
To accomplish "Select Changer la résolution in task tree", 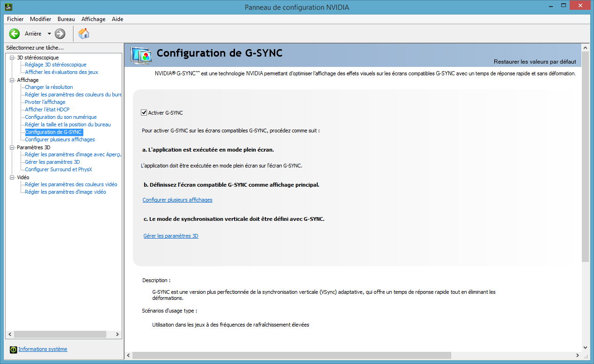I will [49, 87].
